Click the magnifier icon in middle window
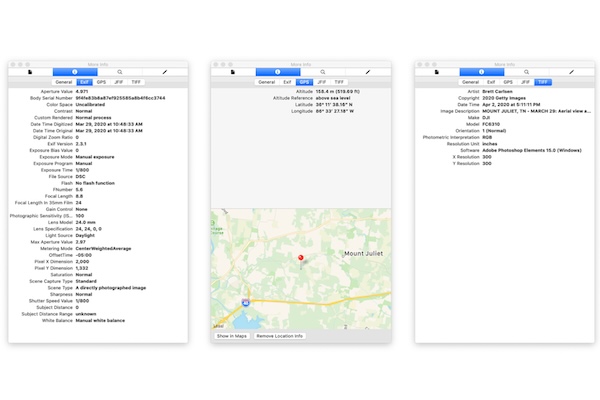Screen dimensions: 600x400 323,72
